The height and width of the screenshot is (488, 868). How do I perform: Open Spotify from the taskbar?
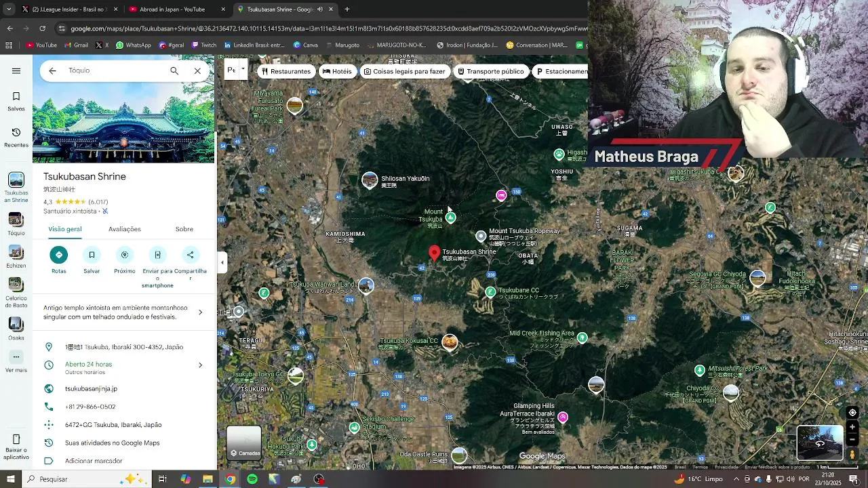[252, 479]
